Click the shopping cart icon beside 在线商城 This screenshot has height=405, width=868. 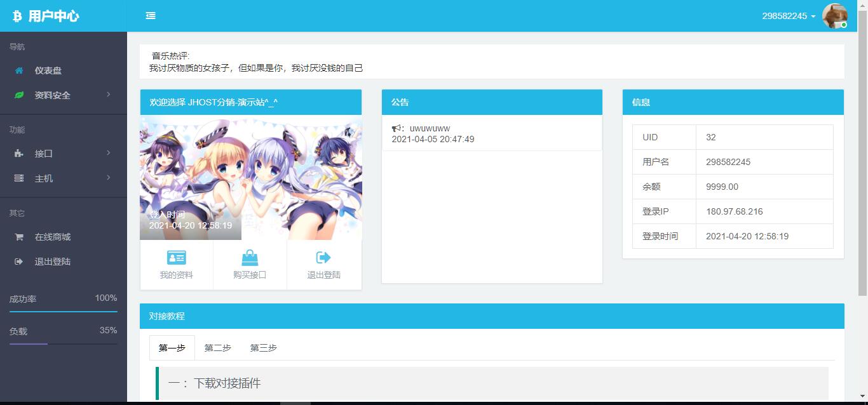pos(19,237)
